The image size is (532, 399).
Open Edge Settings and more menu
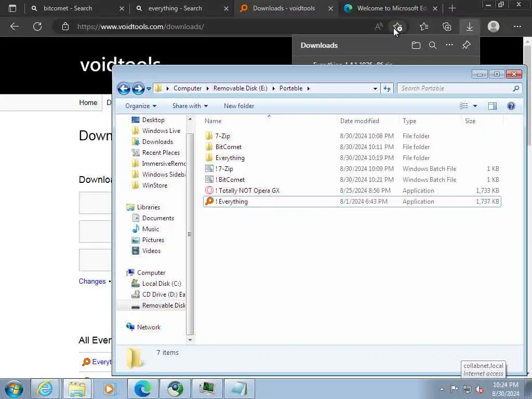pos(517,26)
